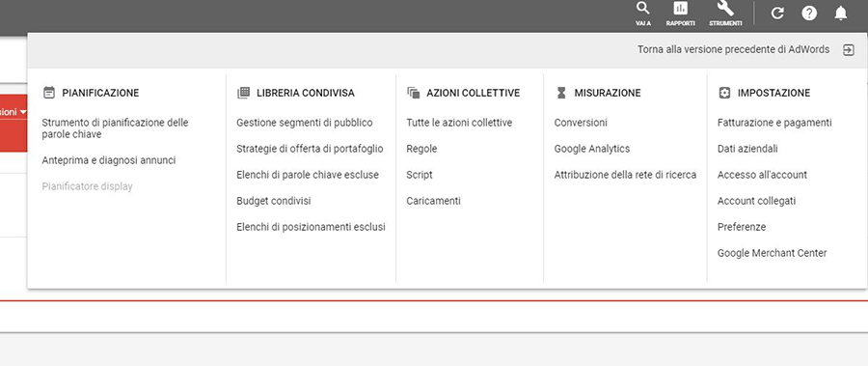Click Torna alla versione precedente di AdWords
The image size is (868, 366).
point(734,49)
